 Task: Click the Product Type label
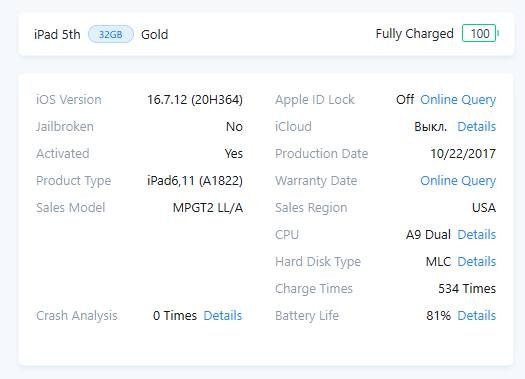coord(74,181)
